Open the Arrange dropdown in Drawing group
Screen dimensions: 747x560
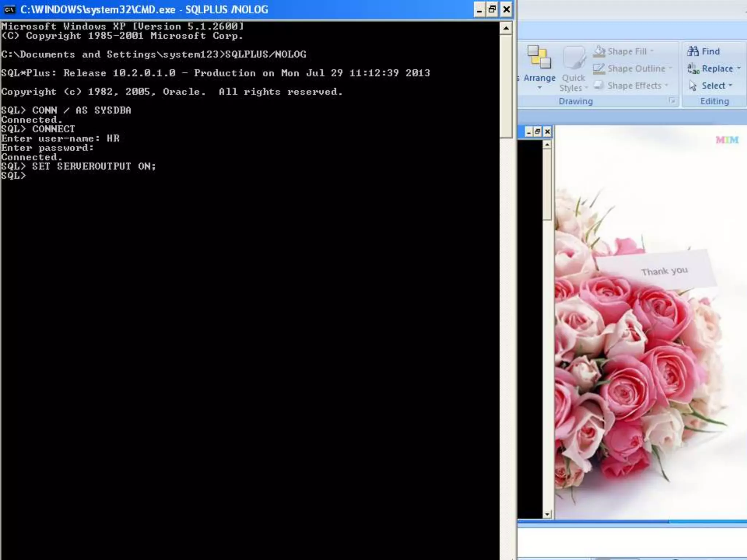pyautogui.click(x=539, y=69)
